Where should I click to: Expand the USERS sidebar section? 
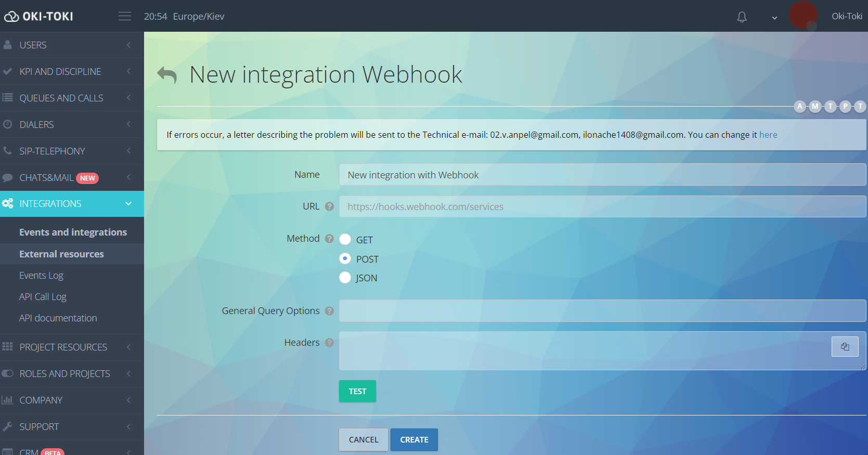tap(72, 45)
